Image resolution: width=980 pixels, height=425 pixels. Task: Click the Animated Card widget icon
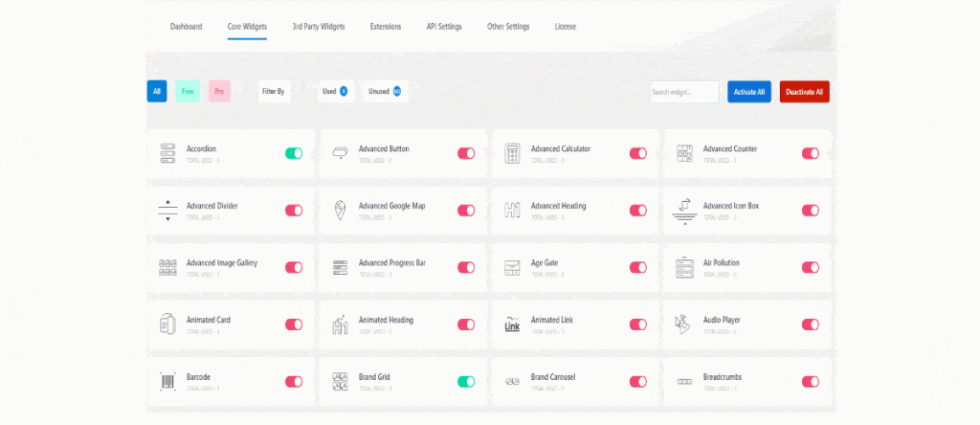[167, 324]
